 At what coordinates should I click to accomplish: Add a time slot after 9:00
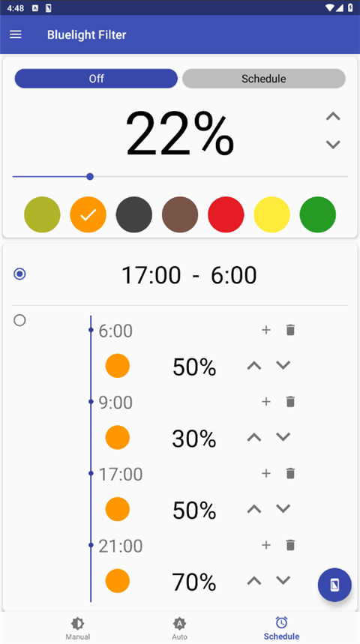[x=266, y=401]
